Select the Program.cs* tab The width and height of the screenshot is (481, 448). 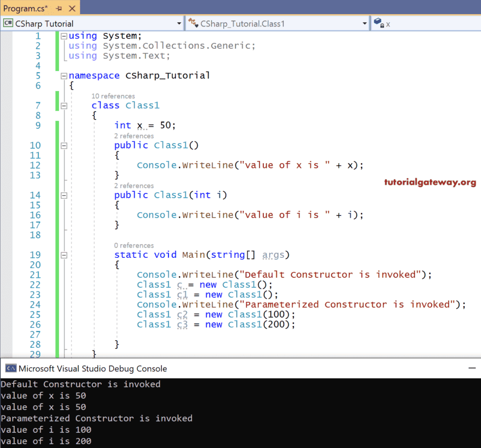point(25,8)
